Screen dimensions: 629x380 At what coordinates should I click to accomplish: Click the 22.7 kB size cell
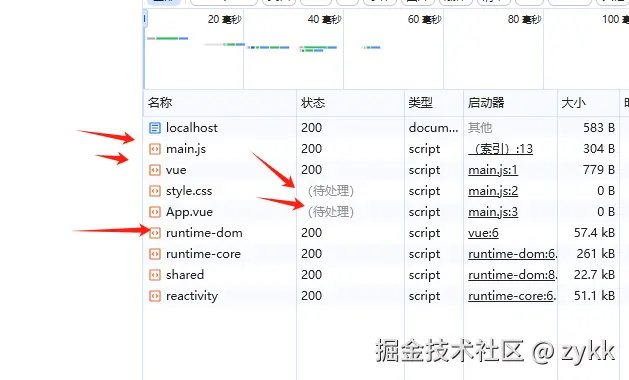click(x=594, y=275)
